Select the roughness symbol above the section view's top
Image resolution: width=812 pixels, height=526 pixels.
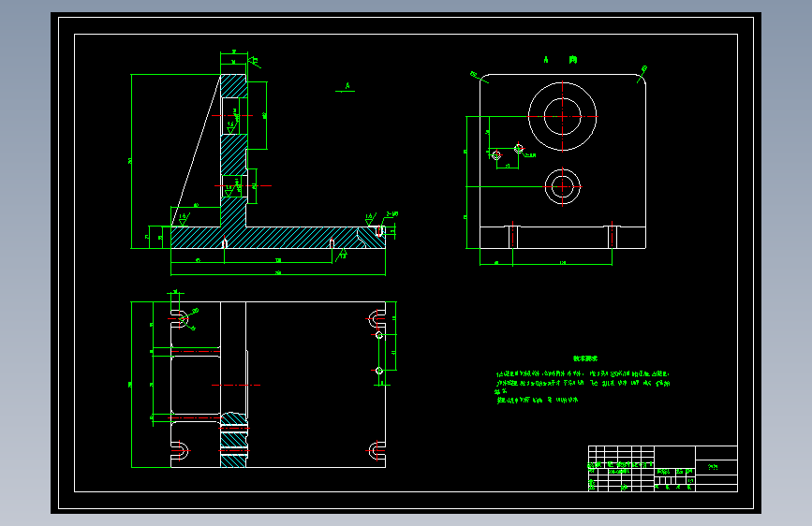254,62
